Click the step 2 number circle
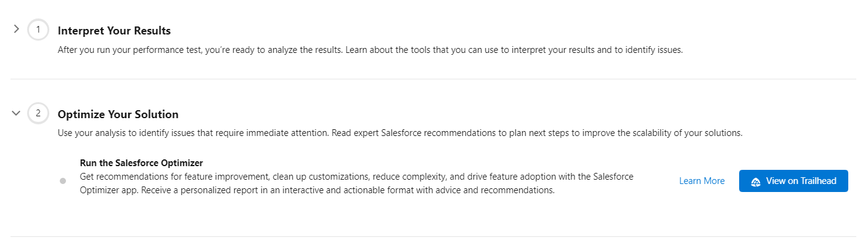This screenshot has height=240, width=868. pyautogui.click(x=38, y=113)
